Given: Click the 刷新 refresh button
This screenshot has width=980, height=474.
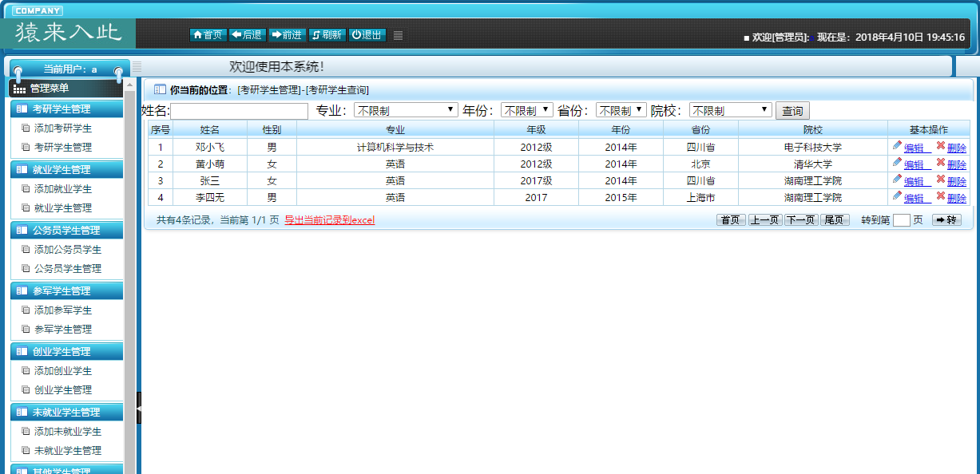Looking at the screenshot, I should click(327, 35).
